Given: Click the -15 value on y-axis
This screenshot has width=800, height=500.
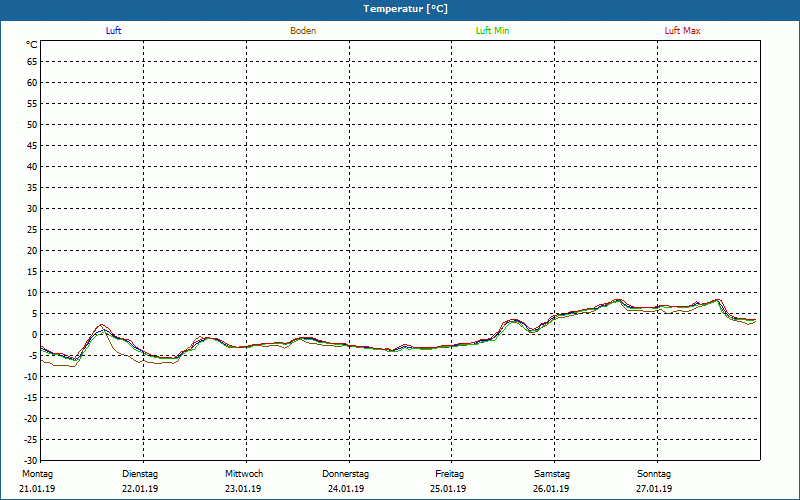Looking at the screenshot, I should pyautogui.click(x=31, y=398).
